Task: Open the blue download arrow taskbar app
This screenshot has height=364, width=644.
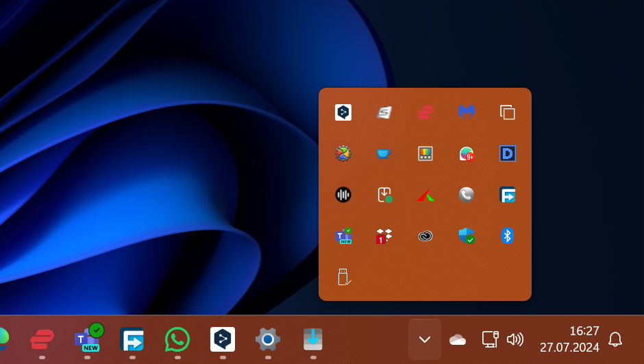Action: coord(313,339)
